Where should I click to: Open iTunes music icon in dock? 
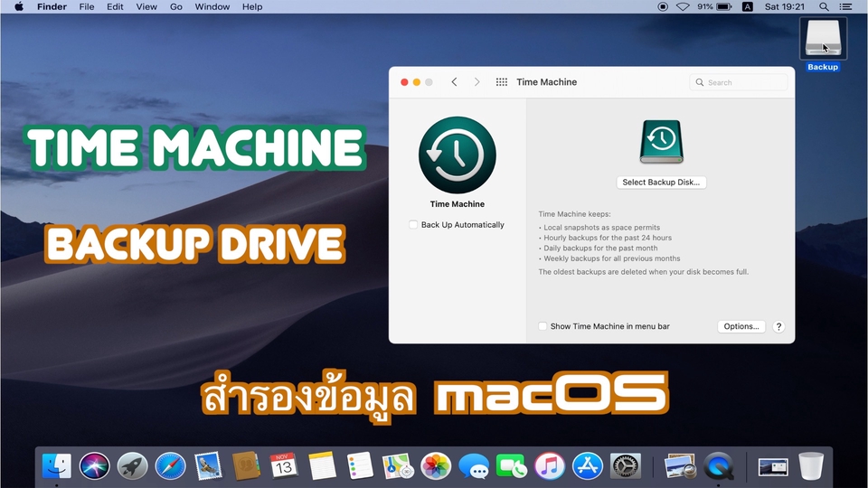549,466
